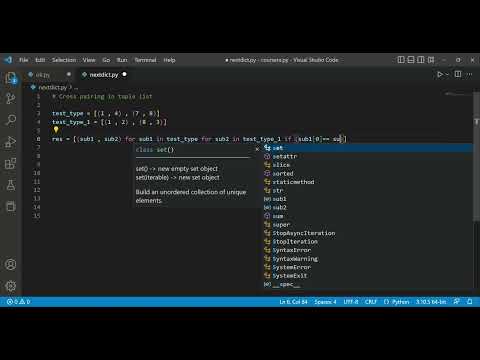Viewport: 480px width, 360px height.
Task: Select 'setattr' autocomplete suggestion
Action: click(367, 156)
